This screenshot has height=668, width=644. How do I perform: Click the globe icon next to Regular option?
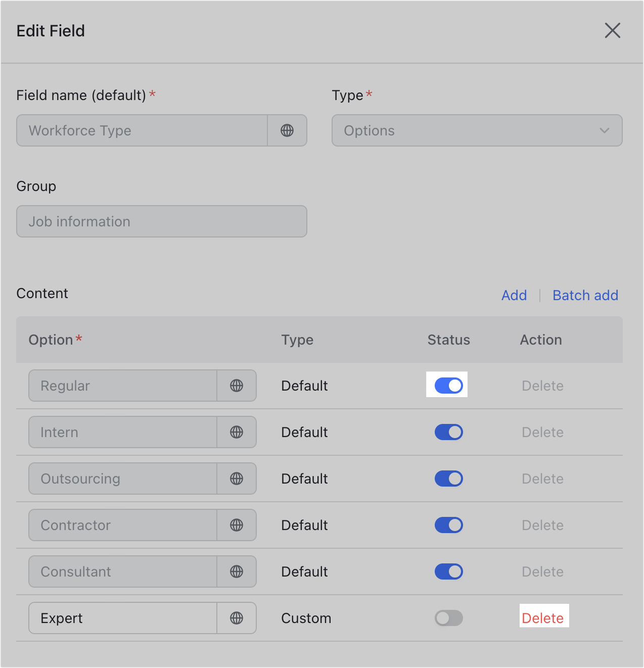(x=236, y=386)
